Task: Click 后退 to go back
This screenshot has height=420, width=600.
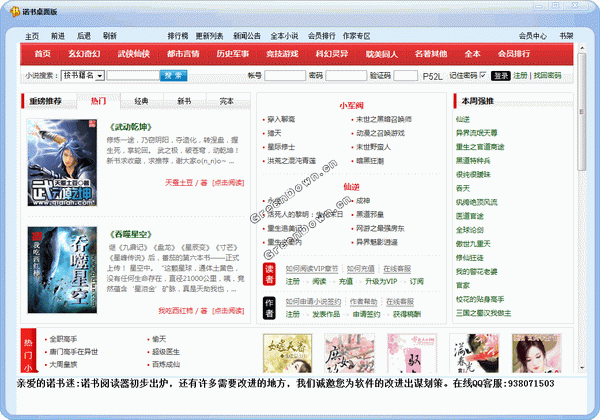Action: pyautogui.click(x=84, y=36)
